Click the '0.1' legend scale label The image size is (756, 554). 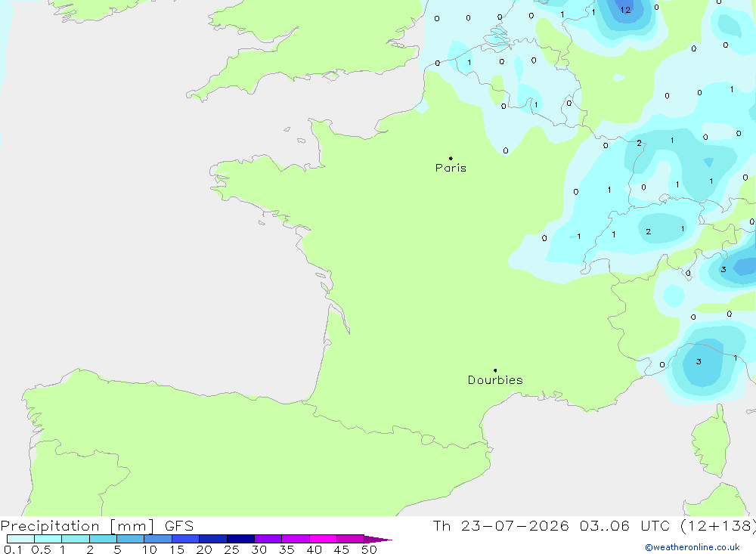[13, 549]
